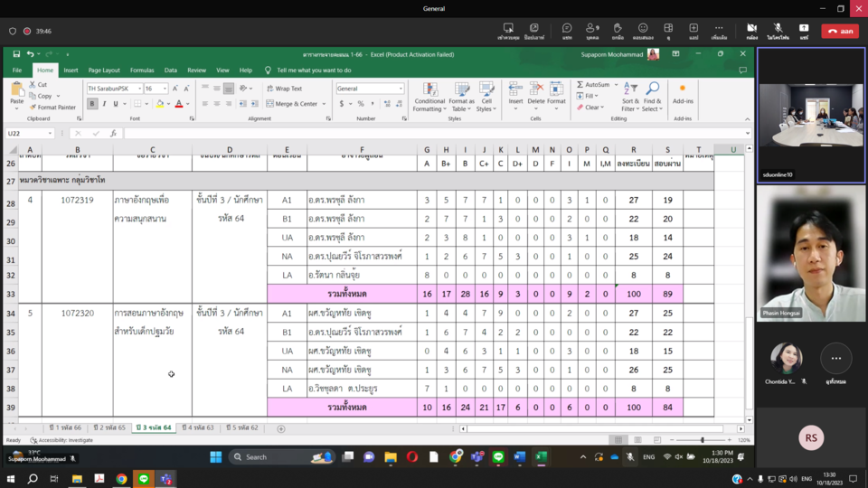
Task: Click AutoSum sigma button
Action: (x=593, y=85)
